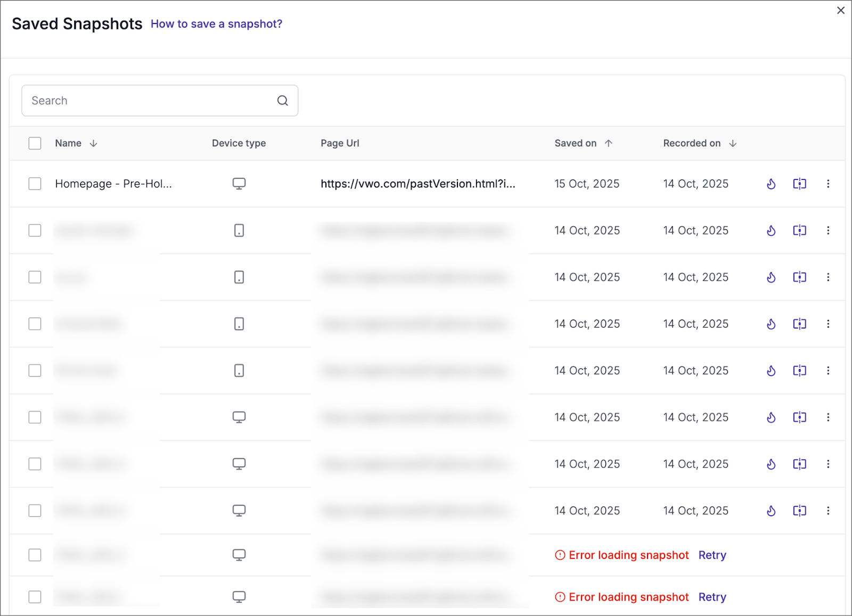Click Retry on the last error row
This screenshot has width=852, height=616.
[x=712, y=597]
